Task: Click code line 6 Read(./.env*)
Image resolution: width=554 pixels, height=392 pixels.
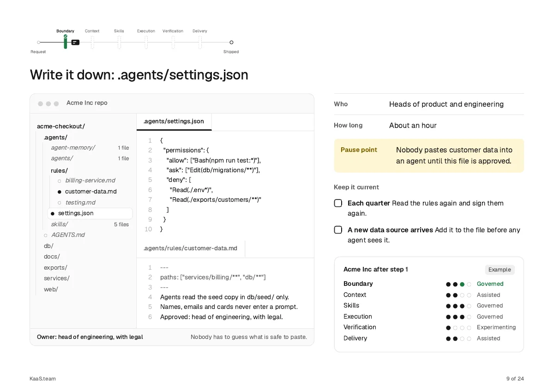Action: click(x=191, y=190)
